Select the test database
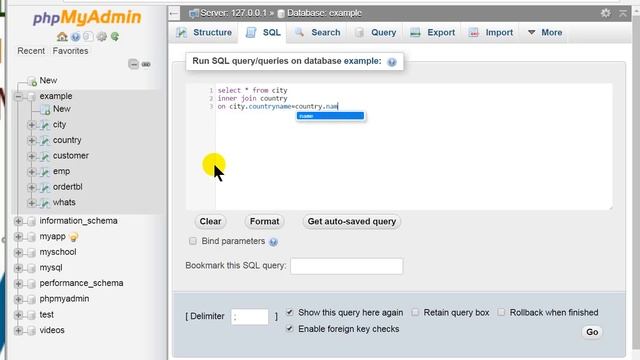Screen dimensions: 640x360 (47, 315)
